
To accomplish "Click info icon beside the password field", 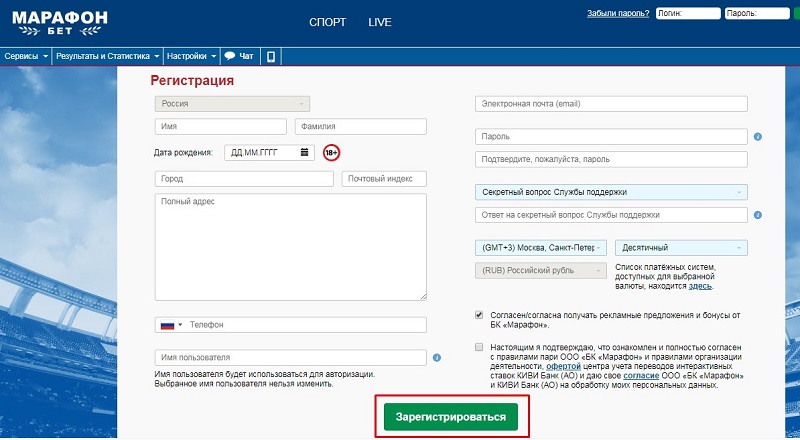I will coord(758,137).
